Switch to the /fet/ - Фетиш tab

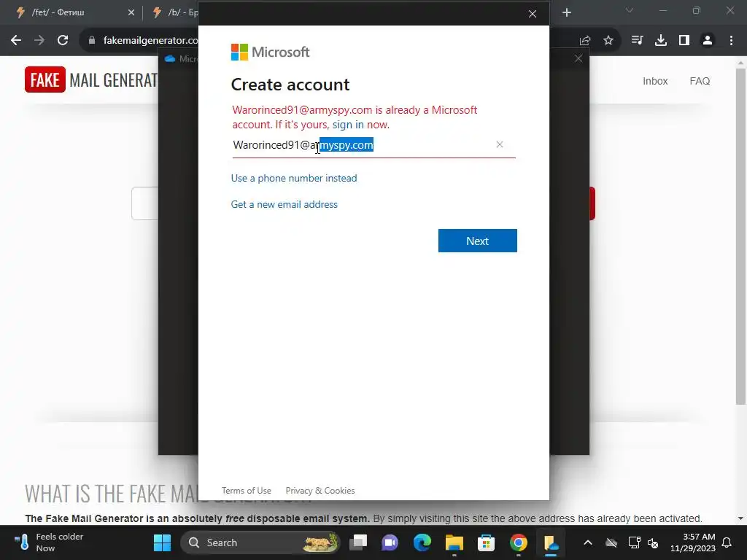pos(71,12)
